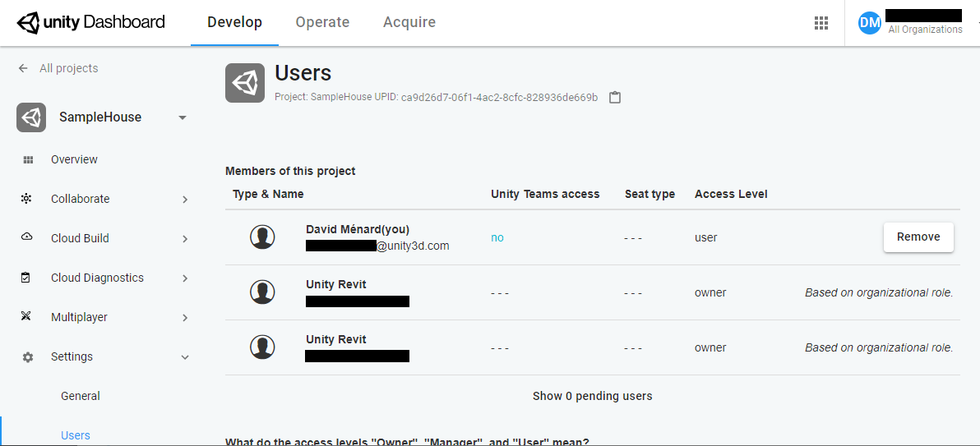This screenshot has width=980, height=446.
Task: Click the DM account avatar
Action: tap(869, 23)
